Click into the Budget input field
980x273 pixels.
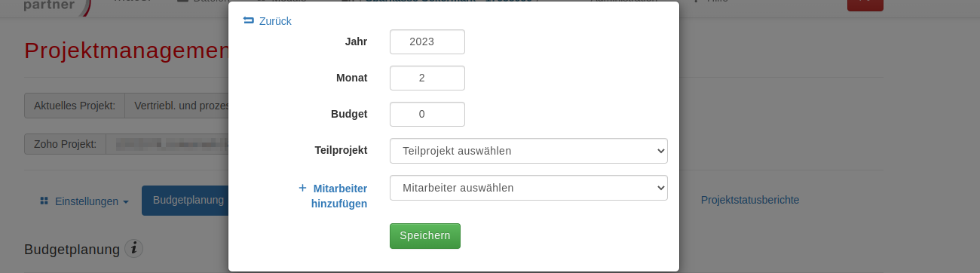(427, 114)
